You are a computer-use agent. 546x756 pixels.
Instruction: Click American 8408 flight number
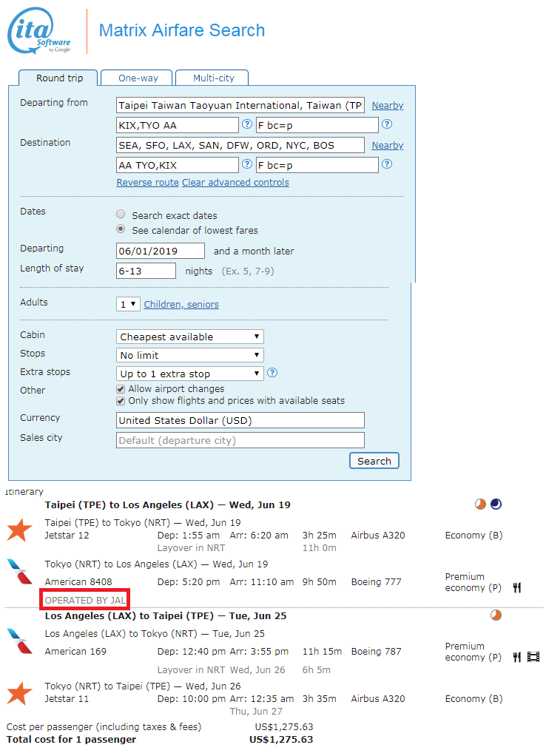[78, 582]
